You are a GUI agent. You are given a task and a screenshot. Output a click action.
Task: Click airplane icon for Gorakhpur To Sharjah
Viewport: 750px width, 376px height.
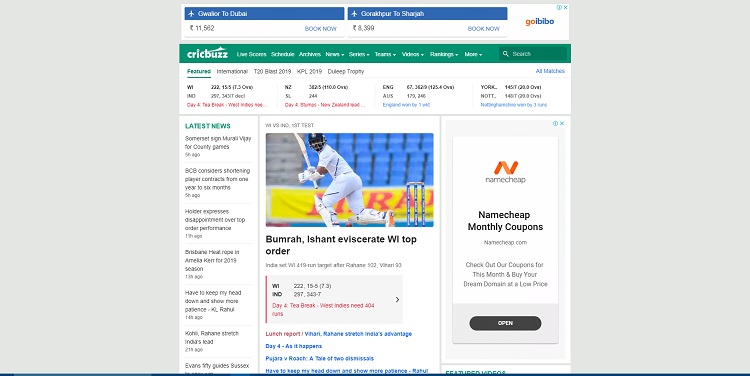coord(354,13)
